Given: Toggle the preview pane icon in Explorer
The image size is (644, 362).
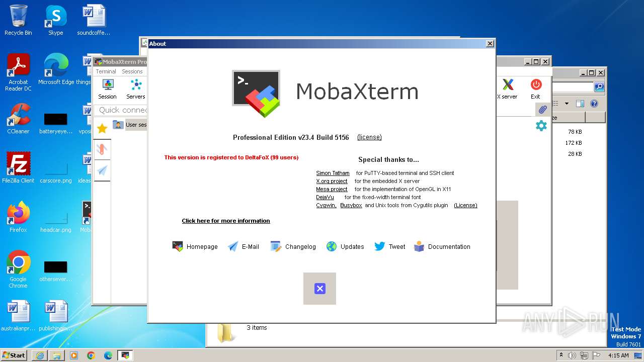Looking at the screenshot, I should tap(580, 104).
